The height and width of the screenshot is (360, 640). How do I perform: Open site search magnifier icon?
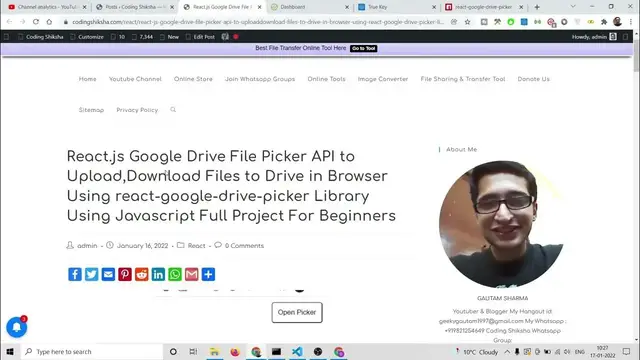tap(173, 110)
